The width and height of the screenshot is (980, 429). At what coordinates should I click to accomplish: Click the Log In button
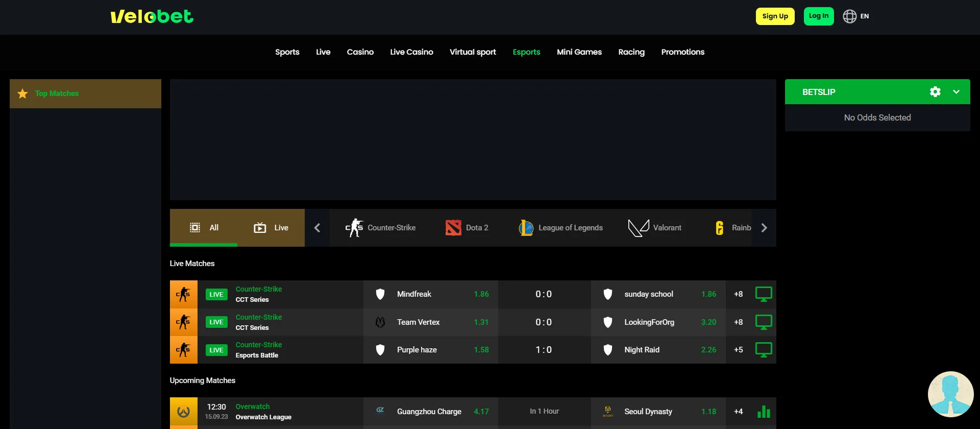point(819,16)
